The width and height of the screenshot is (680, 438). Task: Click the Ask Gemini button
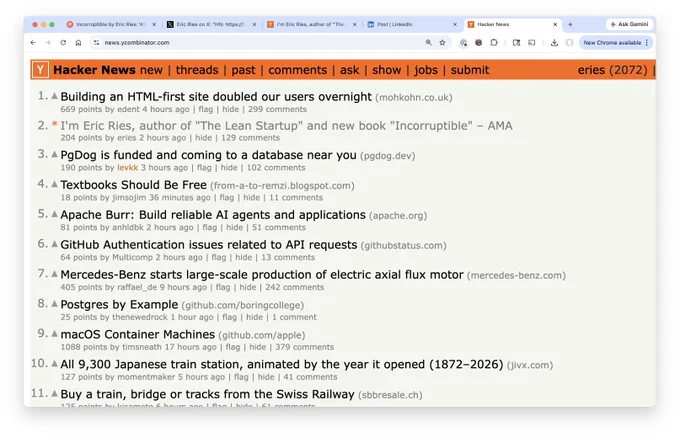pos(629,24)
